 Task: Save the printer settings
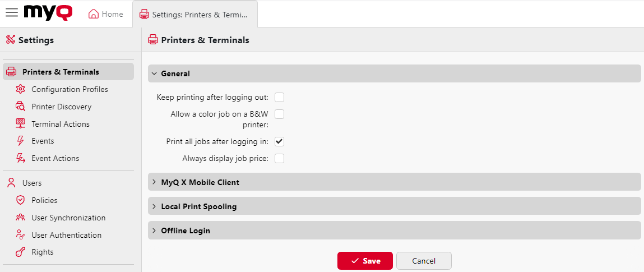tap(365, 261)
